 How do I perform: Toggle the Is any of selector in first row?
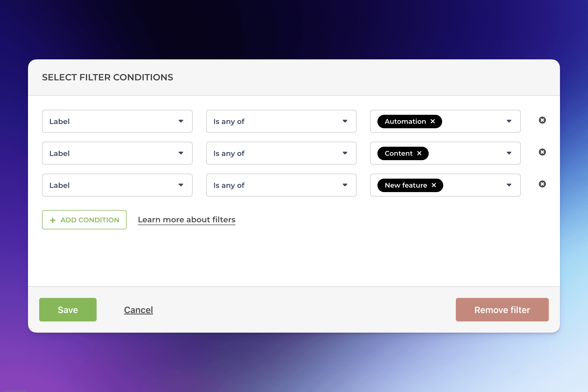[281, 121]
